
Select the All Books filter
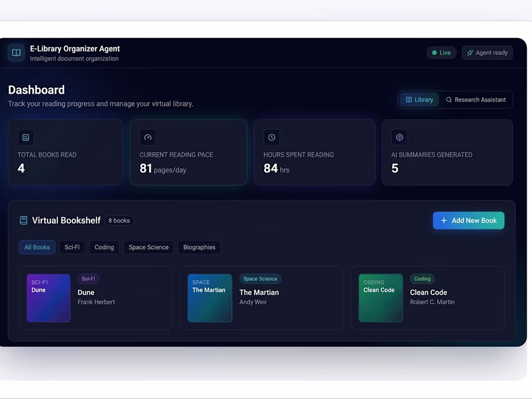(37, 247)
